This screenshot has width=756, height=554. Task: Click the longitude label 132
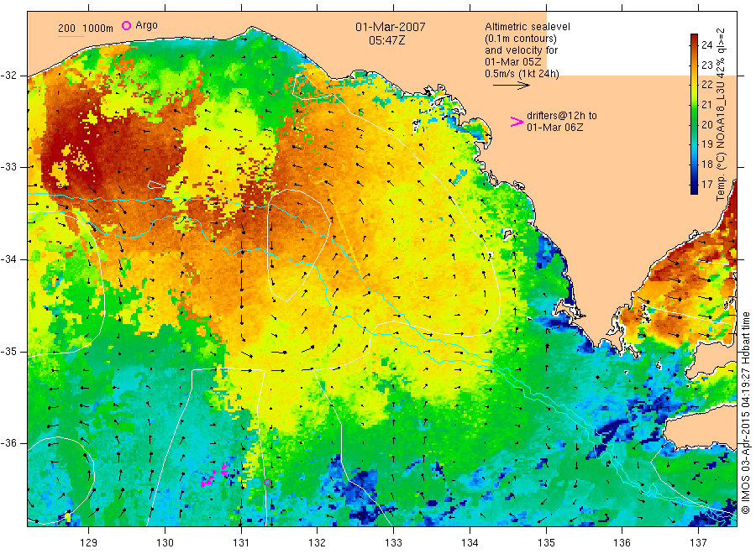pos(318,542)
